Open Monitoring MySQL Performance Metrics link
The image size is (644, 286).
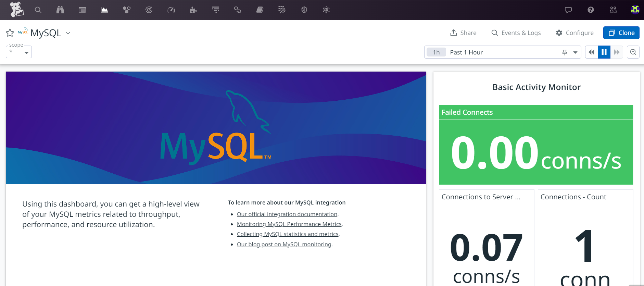click(x=289, y=224)
